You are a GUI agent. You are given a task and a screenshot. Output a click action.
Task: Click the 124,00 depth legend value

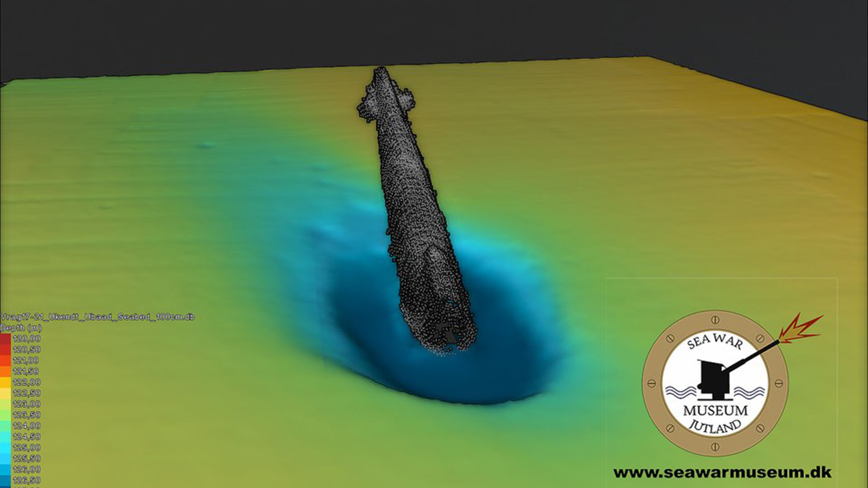click(x=26, y=426)
